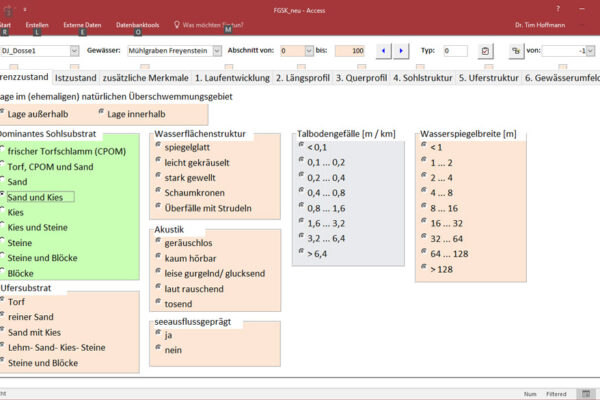The width and height of the screenshot is (600, 400).
Task: Click the Gewässer field 'Mühlgraben Freyenstein'
Action: pyautogui.click(x=170, y=51)
